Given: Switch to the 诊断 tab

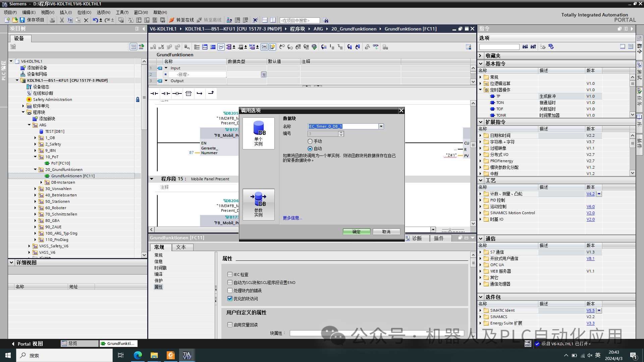Looking at the screenshot, I should pos(417,238).
